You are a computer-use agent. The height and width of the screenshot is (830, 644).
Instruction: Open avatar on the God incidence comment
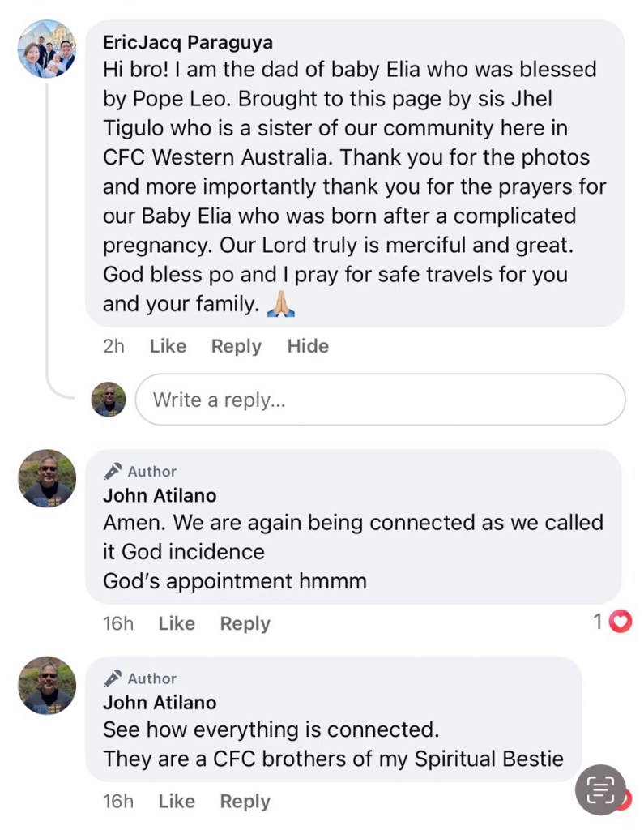(47, 478)
